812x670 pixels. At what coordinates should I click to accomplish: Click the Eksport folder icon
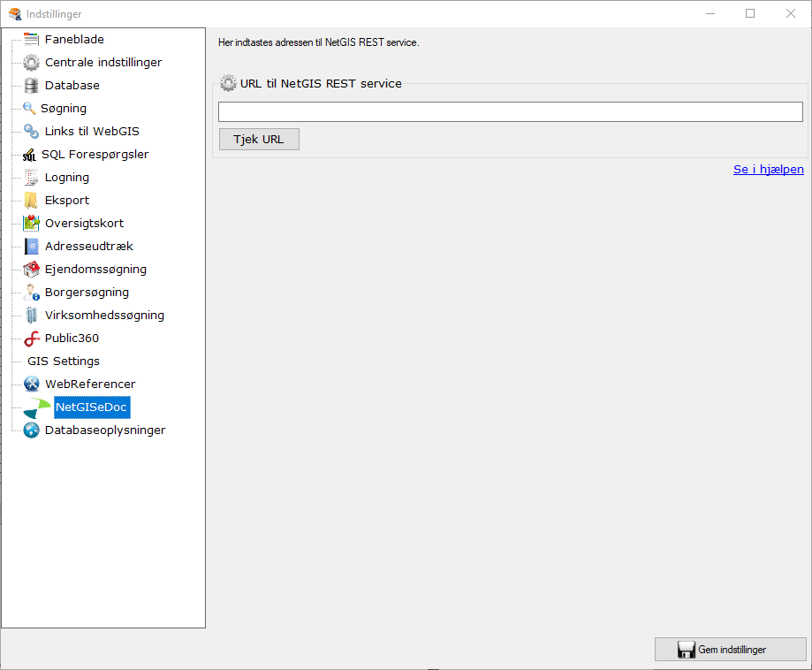coord(32,201)
